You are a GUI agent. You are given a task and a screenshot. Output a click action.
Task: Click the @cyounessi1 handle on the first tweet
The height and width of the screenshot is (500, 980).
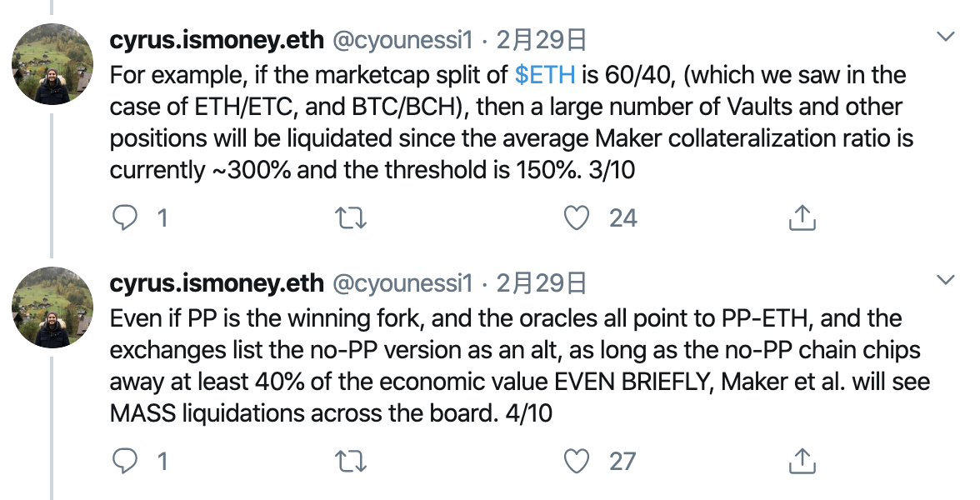[x=403, y=40]
